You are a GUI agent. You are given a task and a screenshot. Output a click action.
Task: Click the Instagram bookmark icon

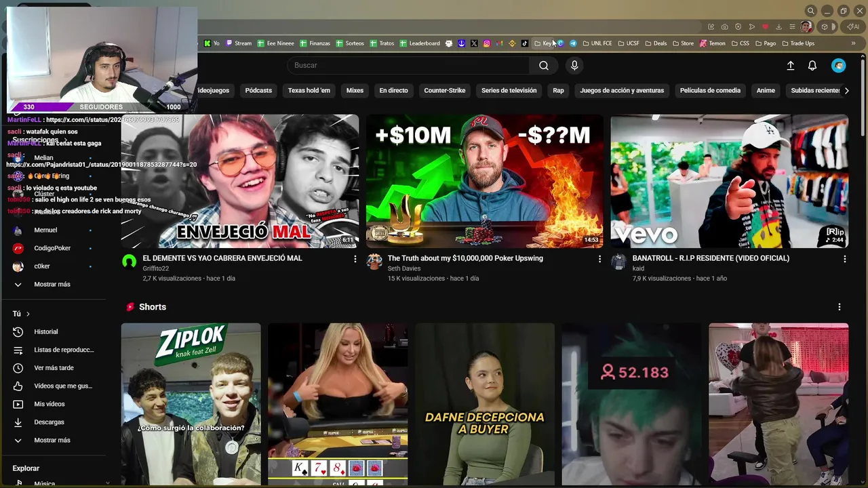(x=486, y=43)
